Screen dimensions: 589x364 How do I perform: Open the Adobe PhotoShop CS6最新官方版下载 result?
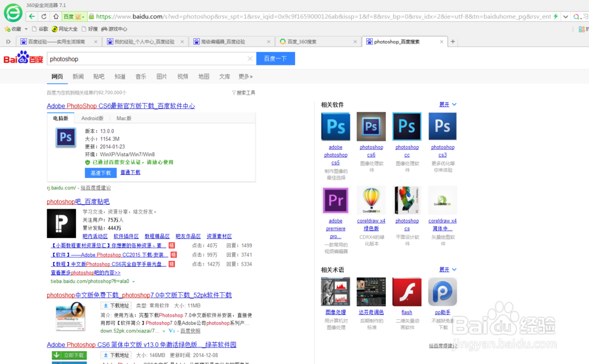coord(121,106)
